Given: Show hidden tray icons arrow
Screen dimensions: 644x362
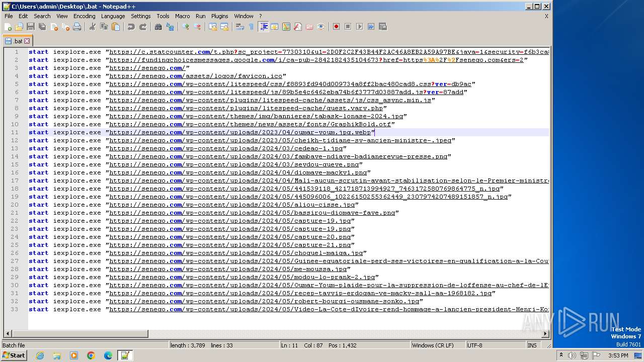Looking at the screenshot, I should [561, 355].
